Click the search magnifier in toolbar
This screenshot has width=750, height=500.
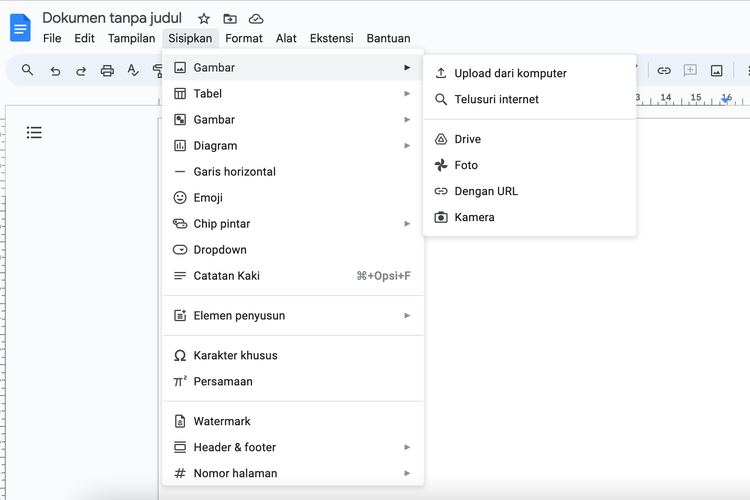[x=28, y=71]
